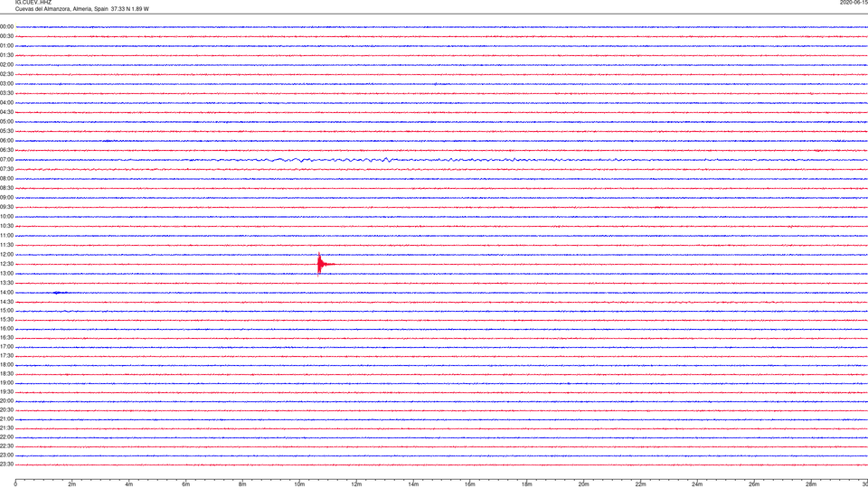Pick the 09:30 time label
Screen dimensions: 868x488
6,208
